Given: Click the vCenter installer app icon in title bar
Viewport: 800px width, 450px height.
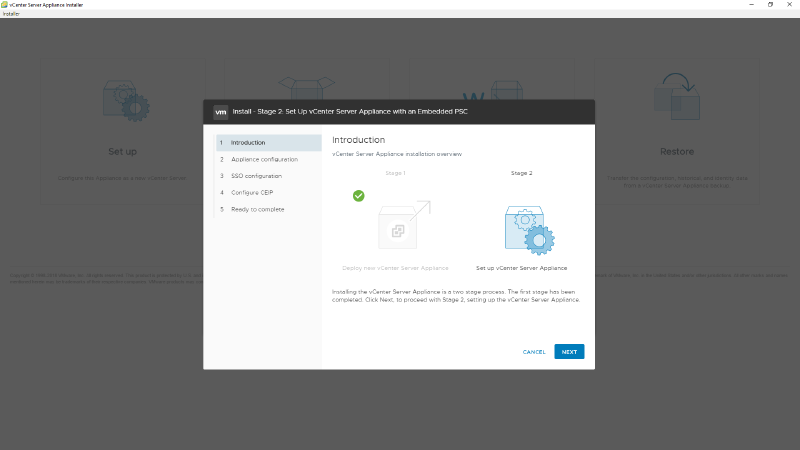Looking at the screenshot, I should 5,5.
